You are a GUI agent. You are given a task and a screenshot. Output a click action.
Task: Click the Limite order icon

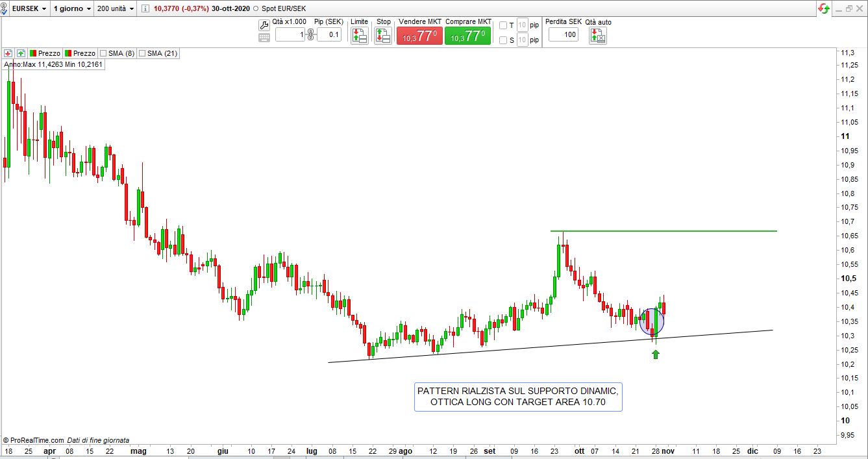pos(359,36)
